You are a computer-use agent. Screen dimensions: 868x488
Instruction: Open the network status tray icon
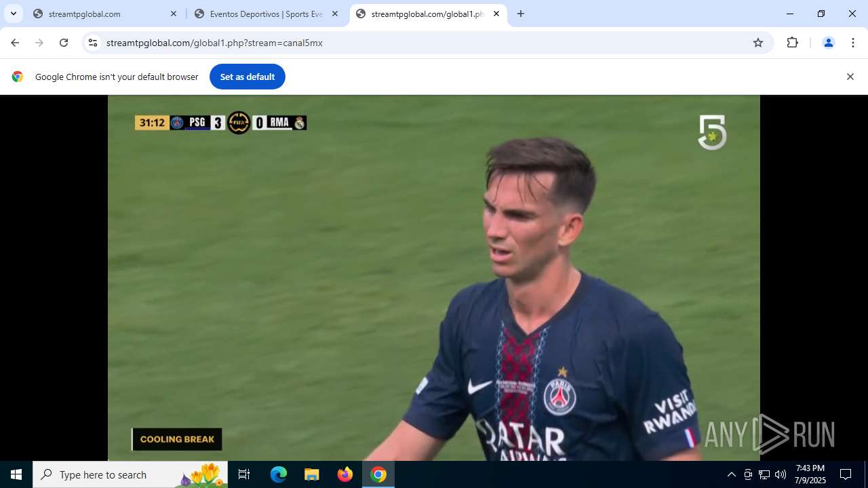click(x=764, y=474)
